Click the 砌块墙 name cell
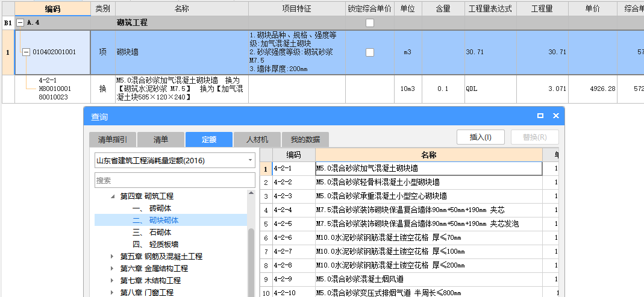 pyautogui.click(x=182, y=52)
